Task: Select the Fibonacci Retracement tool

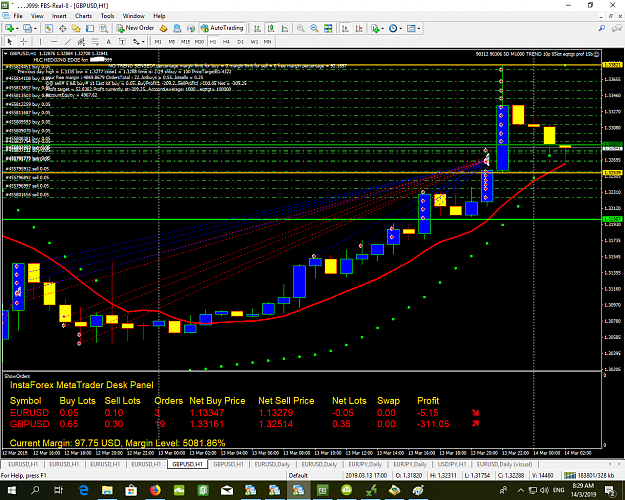Action: (x=95, y=41)
